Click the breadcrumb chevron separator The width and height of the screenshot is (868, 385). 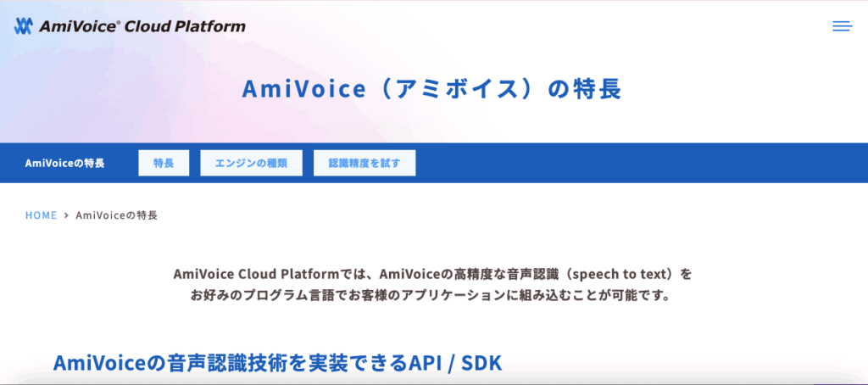[66, 215]
